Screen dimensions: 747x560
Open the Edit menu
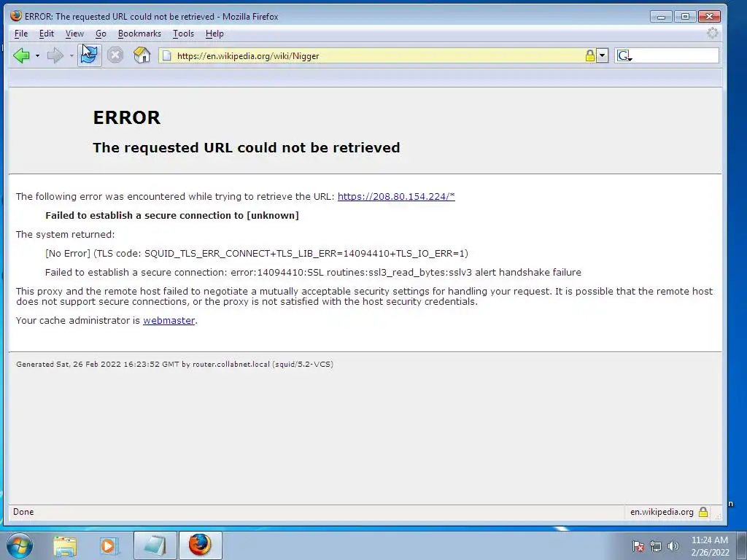(x=46, y=34)
